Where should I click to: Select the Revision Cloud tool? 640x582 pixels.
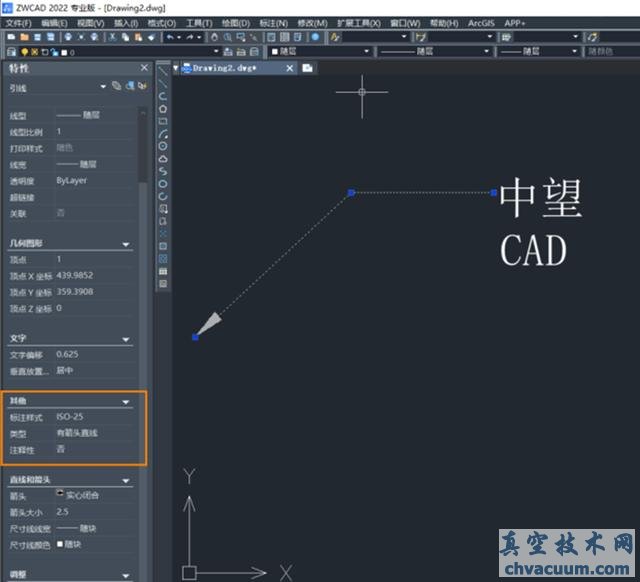coord(163,159)
